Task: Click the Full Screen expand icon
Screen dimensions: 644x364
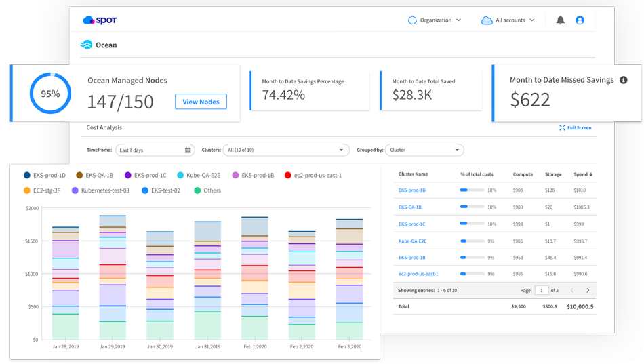Action: pos(562,127)
